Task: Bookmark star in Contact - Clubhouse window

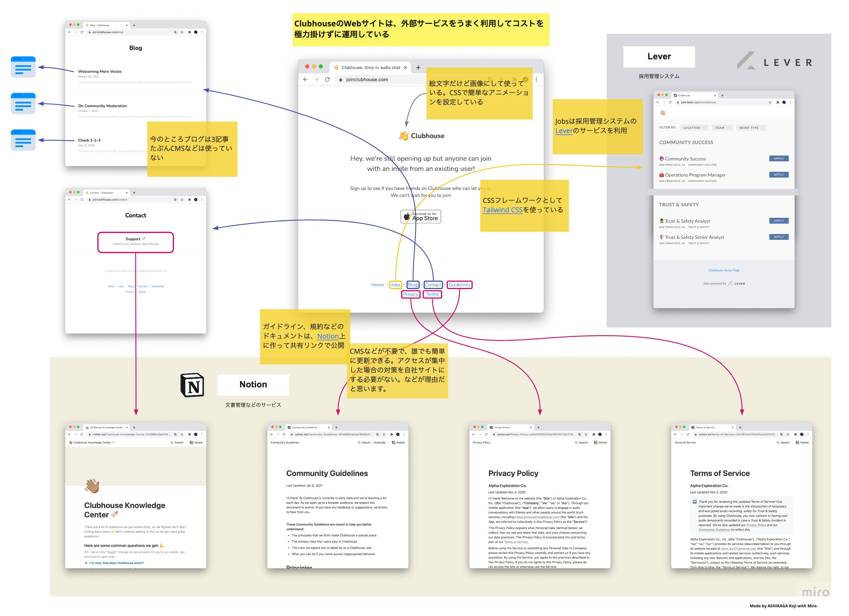Action: [182, 200]
